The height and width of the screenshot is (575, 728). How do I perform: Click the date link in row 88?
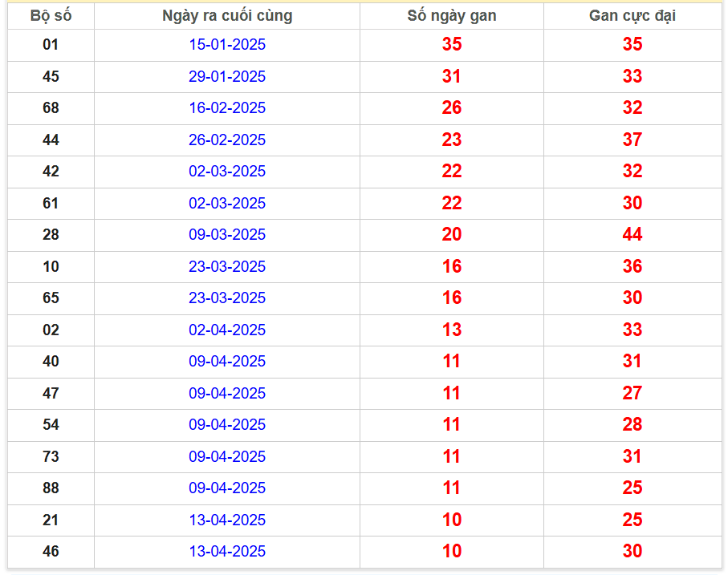[x=227, y=488]
